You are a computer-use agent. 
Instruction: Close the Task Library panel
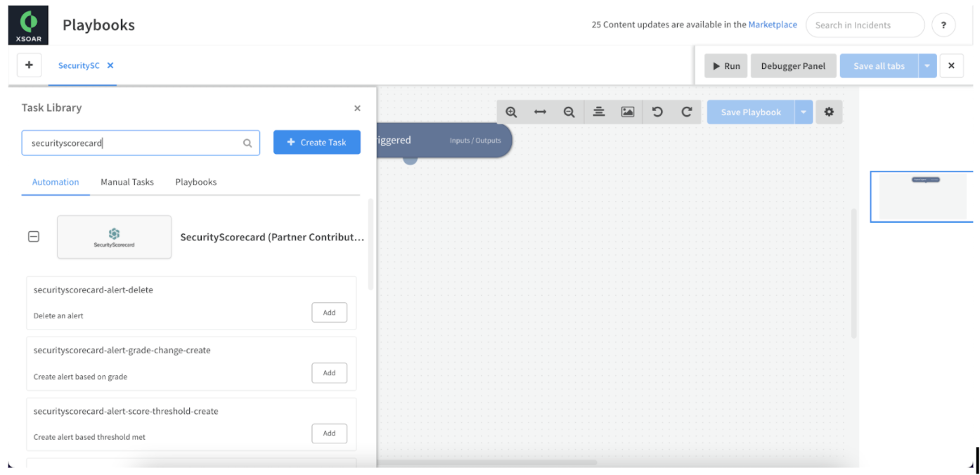point(357,108)
